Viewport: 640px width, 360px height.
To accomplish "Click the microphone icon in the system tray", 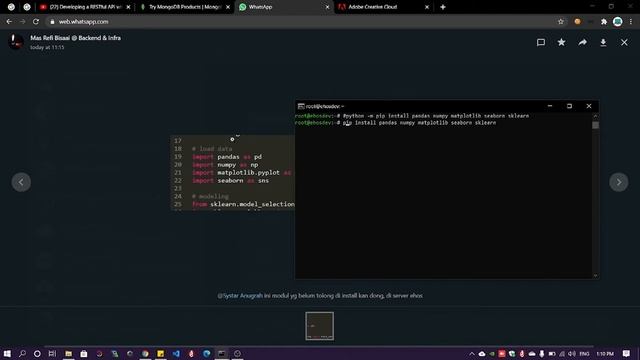I will (542, 353).
